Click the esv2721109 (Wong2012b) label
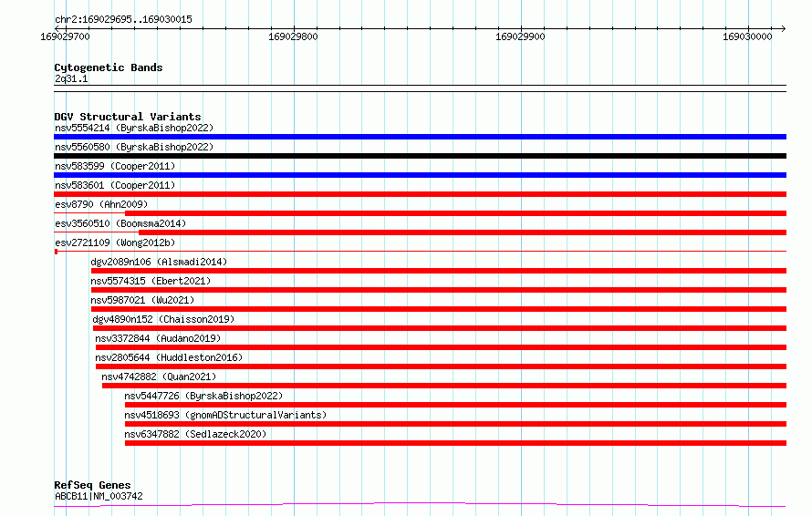 pos(115,243)
